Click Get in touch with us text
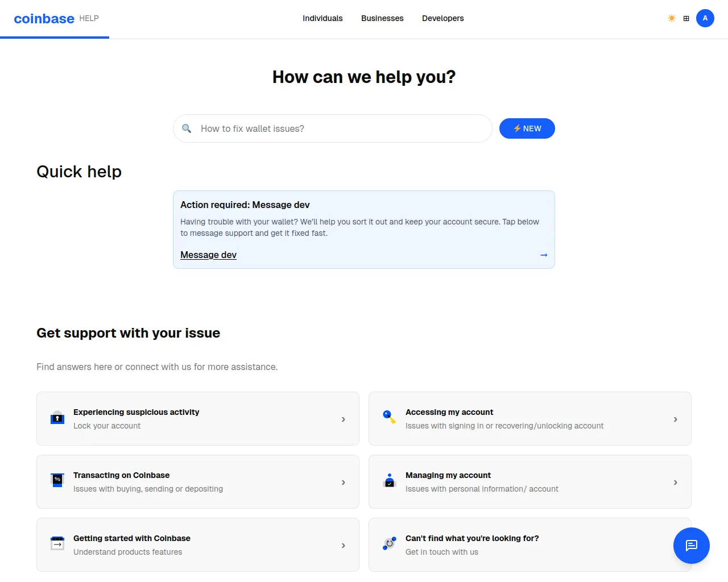728x582 pixels. coord(442,552)
